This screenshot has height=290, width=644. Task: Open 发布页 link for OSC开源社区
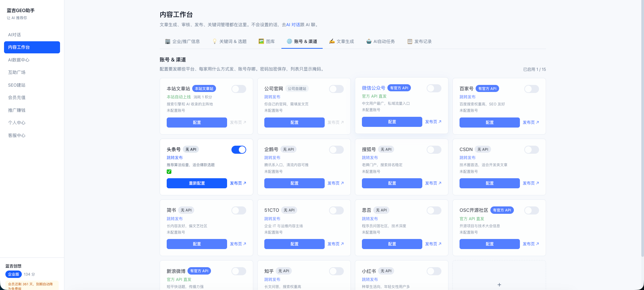point(531,244)
